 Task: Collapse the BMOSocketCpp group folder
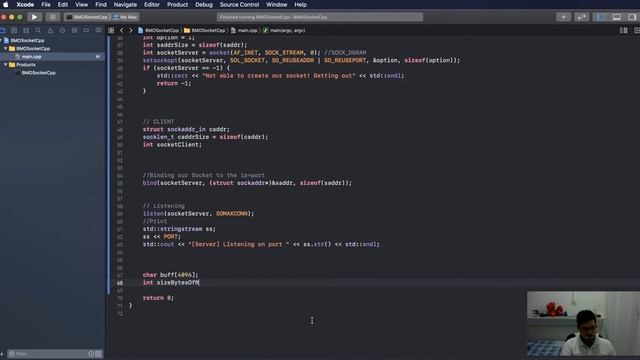coord(6,49)
